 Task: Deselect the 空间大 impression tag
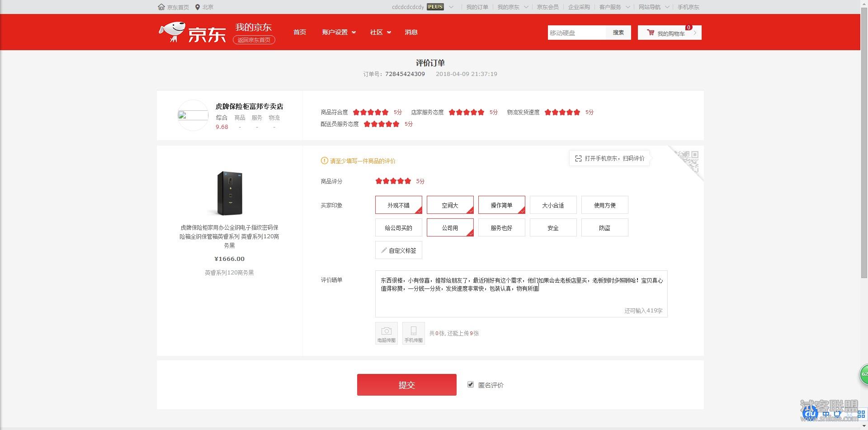tap(450, 205)
